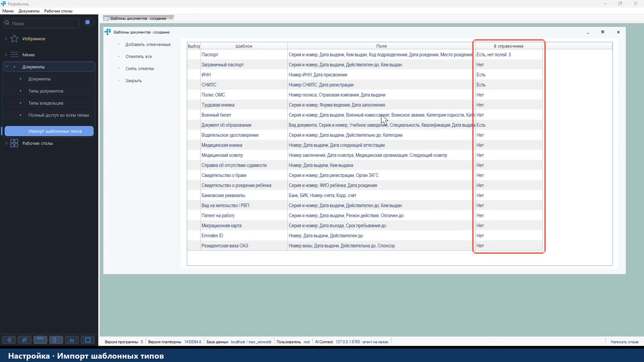Click the four-squares Рабочие столы icon
Image resolution: width=644 pixels, height=362 pixels.
tap(14, 143)
